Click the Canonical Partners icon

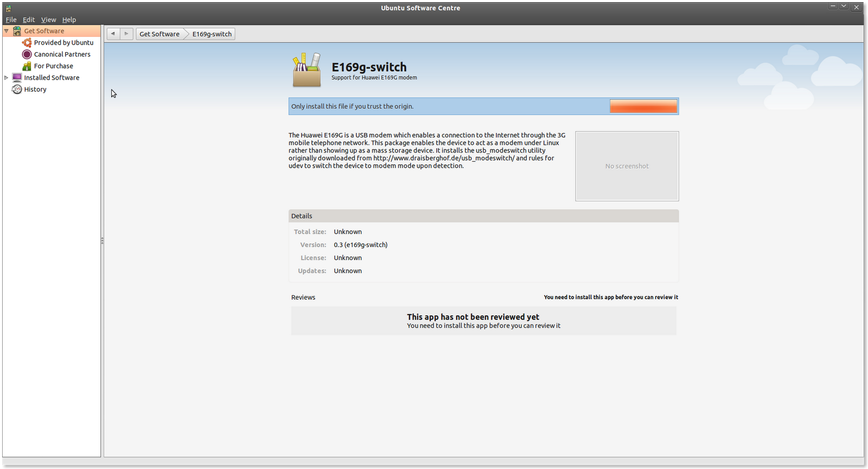(x=27, y=54)
